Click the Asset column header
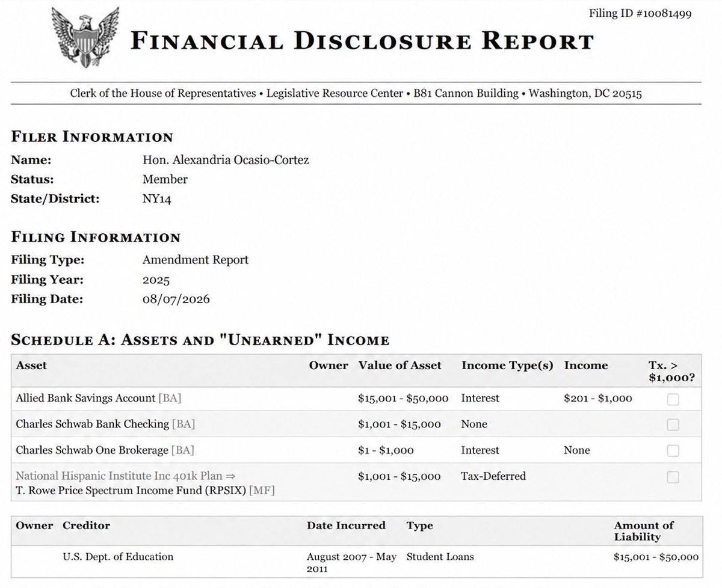Viewport: 722px width, 588px height. click(31, 366)
